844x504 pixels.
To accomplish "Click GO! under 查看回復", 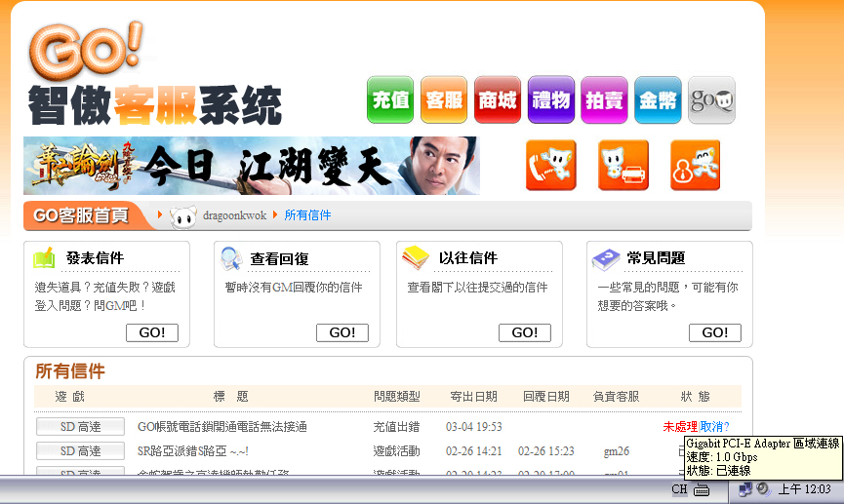I will 342,332.
